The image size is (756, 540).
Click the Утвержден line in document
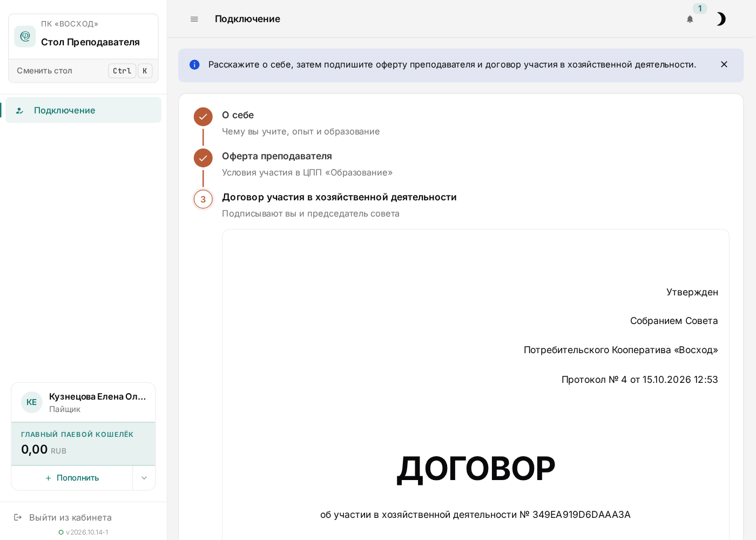tap(692, 292)
